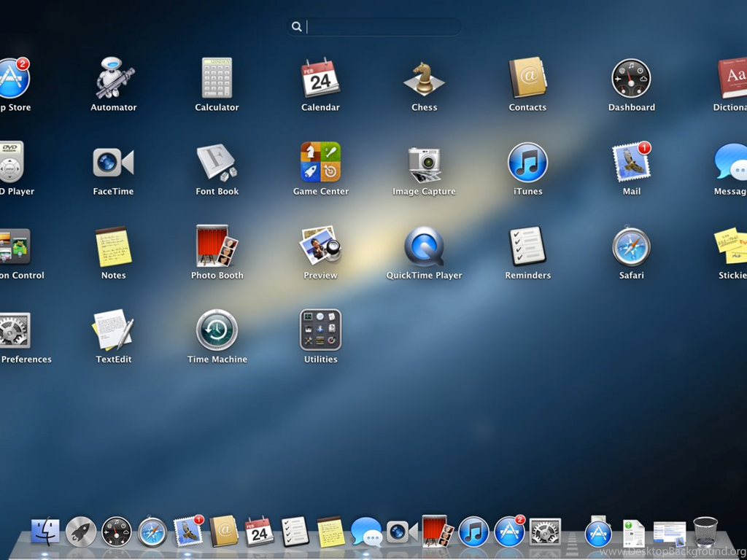Open Mission Control from the Launchpad grid
This screenshot has height=560, width=747.
coord(15,246)
